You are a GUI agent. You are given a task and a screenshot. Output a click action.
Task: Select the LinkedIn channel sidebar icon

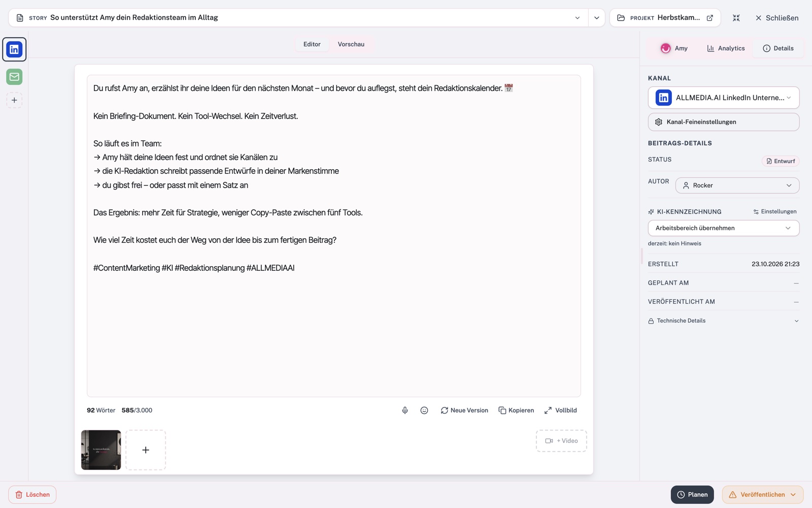tap(14, 49)
